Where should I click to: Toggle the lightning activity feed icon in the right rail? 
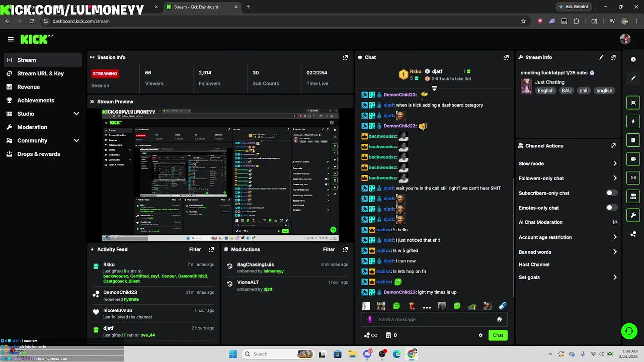633,121
